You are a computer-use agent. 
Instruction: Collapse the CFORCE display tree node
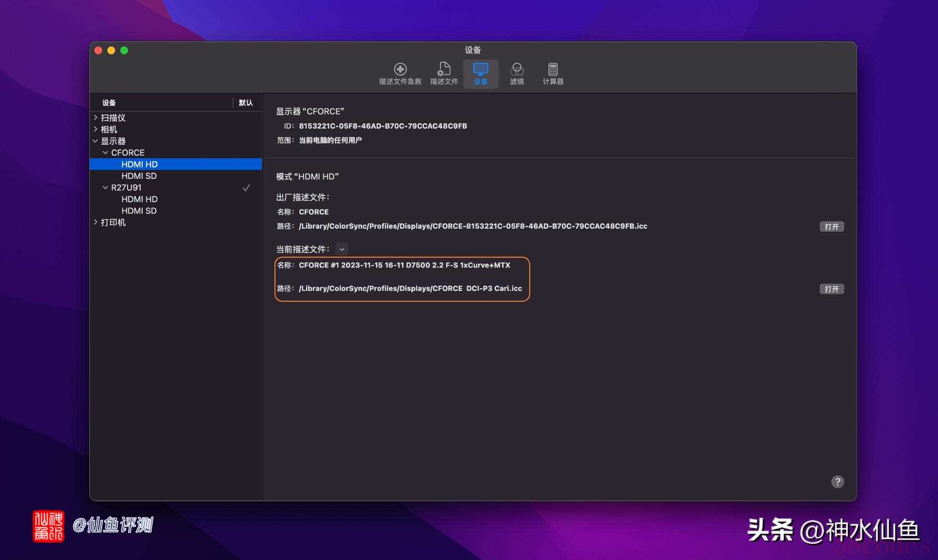tap(105, 152)
